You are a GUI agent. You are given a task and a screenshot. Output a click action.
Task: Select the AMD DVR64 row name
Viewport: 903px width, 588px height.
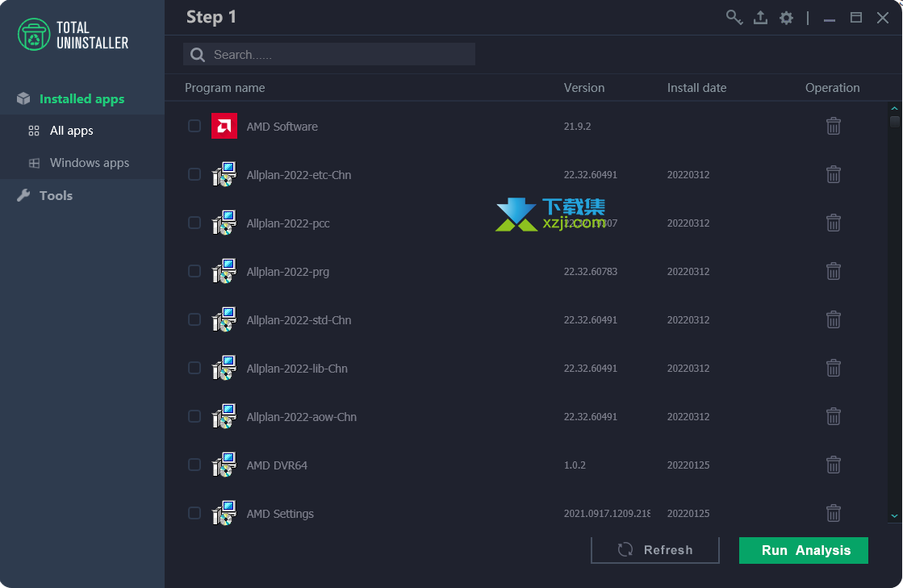coord(277,465)
